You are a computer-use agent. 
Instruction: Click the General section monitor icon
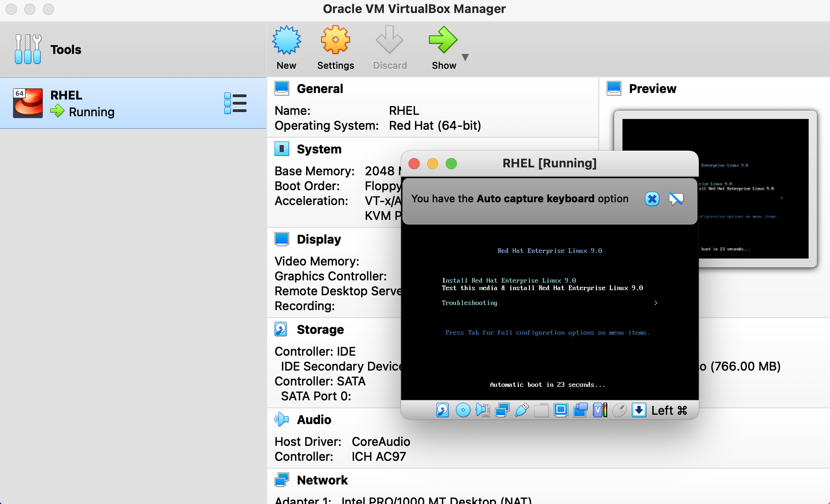[282, 88]
